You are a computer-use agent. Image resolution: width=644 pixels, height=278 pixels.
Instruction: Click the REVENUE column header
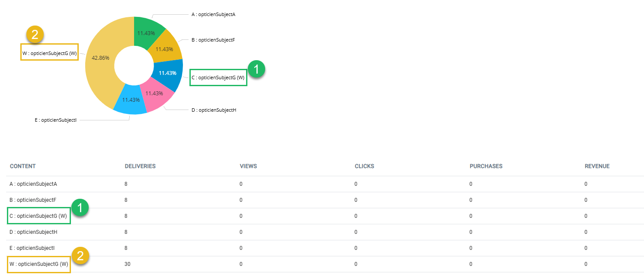[x=597, y=166]
